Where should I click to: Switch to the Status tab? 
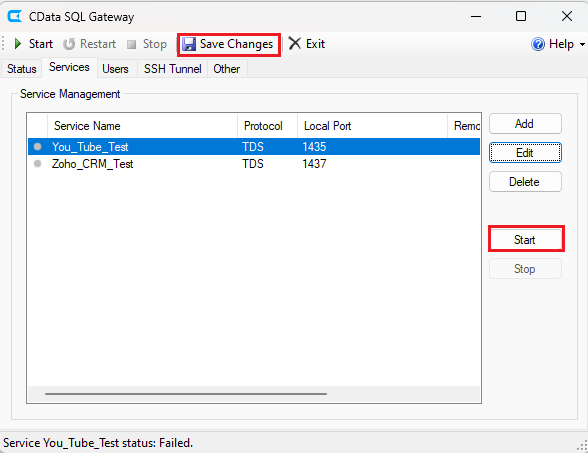click(22, 69)
